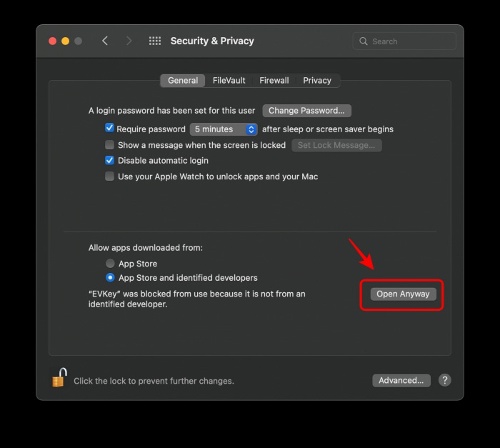
Task: Enable Show a message when screen is locked
Action: click(x=109, y=145)
